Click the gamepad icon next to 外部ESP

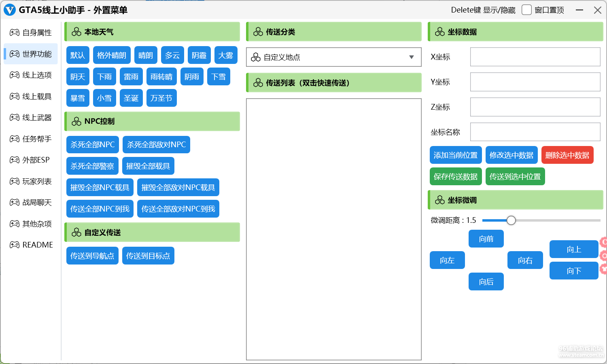pos(15,160)
